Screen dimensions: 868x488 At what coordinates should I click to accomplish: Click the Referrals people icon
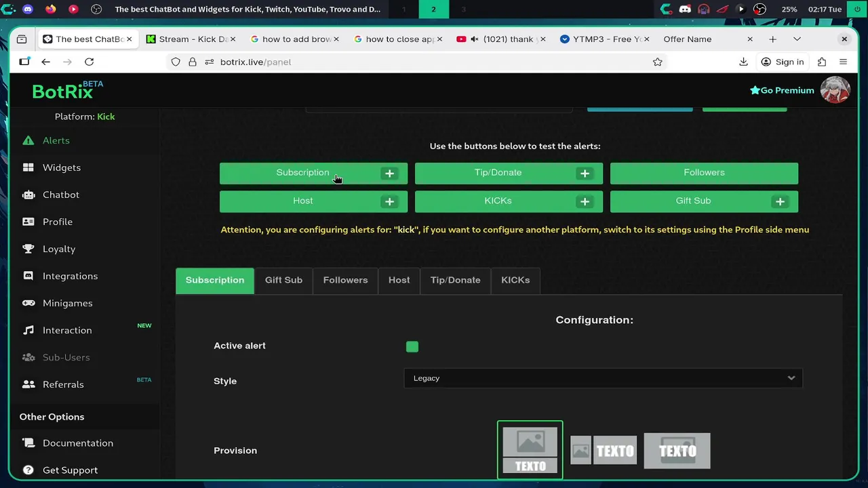point(28,384)
